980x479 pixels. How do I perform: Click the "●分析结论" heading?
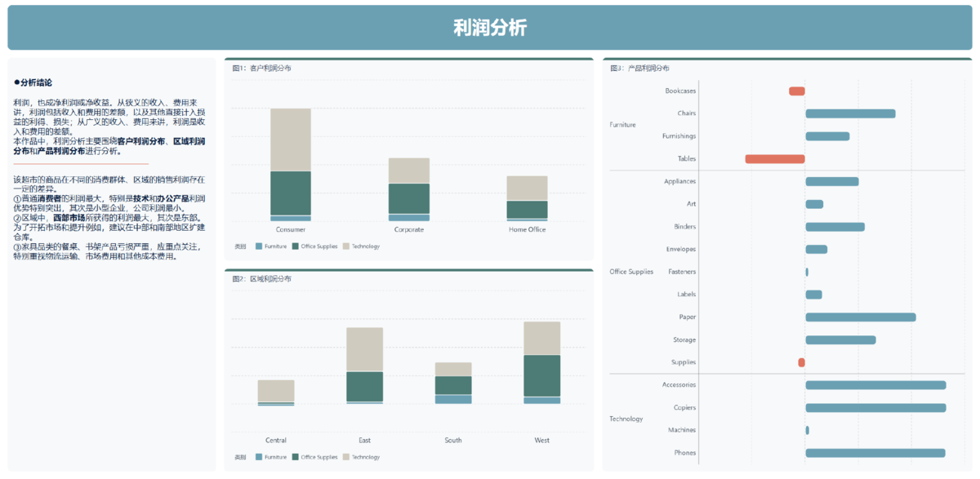tap(33, 82)
